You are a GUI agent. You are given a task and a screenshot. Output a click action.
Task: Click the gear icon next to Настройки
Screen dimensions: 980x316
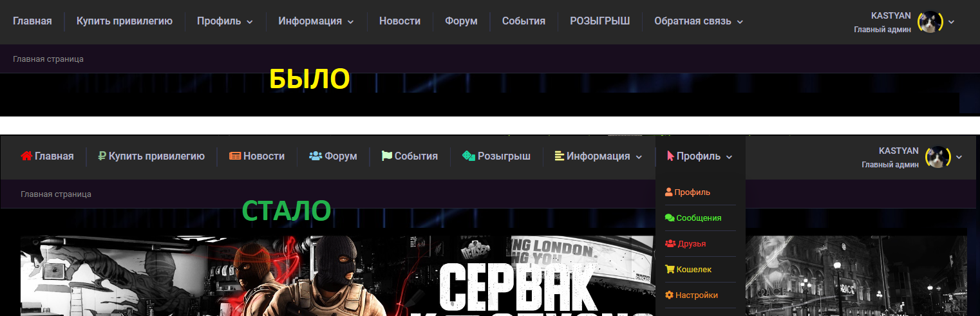[669, 295]
